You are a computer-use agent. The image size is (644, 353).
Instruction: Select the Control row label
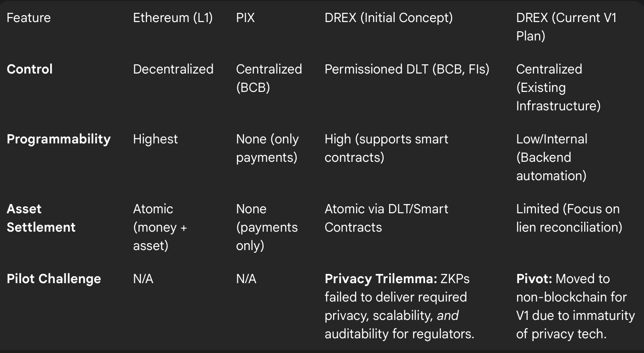pyautogui.click(x=29, y=69)
